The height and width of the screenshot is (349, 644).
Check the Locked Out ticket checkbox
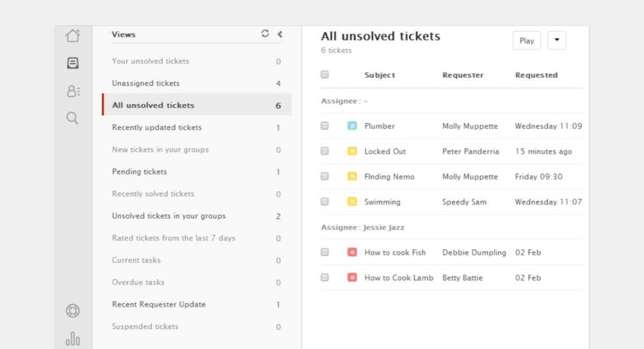(x=325, y=151)
